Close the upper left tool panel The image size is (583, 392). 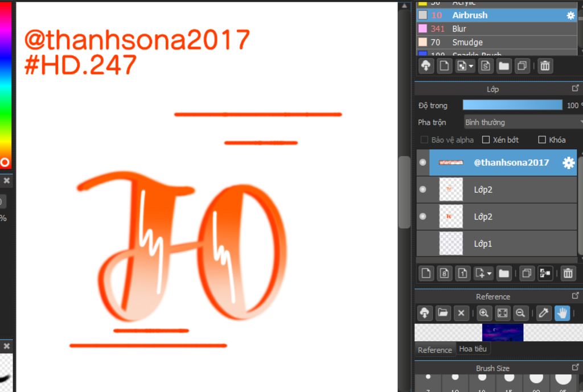[x=6, y=181]
